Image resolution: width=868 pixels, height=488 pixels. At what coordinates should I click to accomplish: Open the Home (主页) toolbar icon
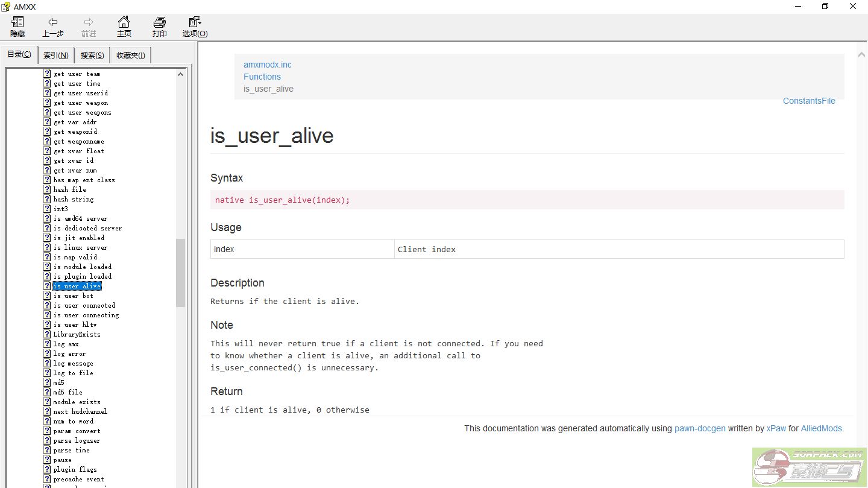pyautogui.click(x=124, y=27)
